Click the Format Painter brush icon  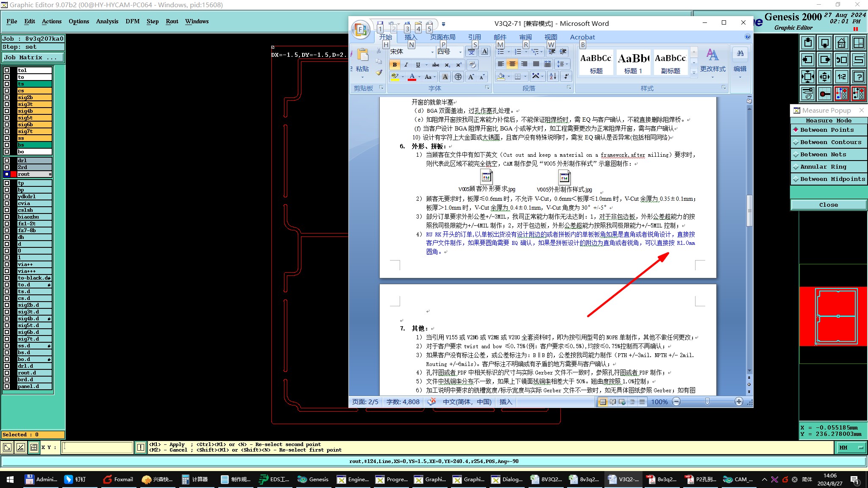click(x=379, y=72)
